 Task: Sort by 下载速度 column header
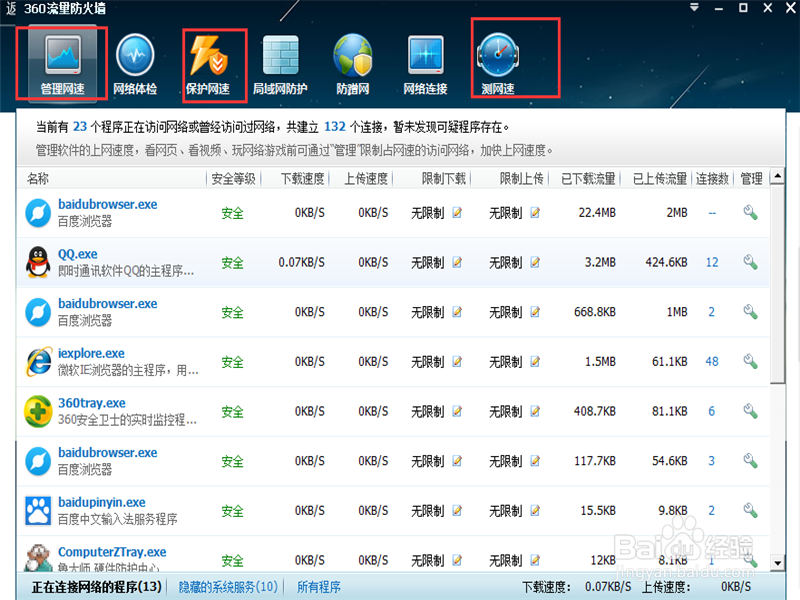click(x=303, y=179)
